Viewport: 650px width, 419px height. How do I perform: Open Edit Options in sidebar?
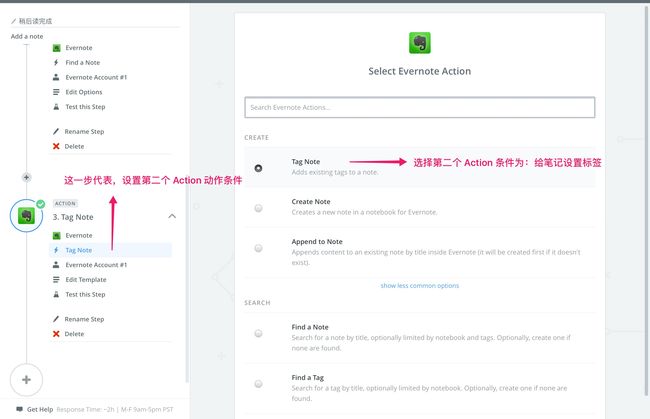click(x=84, y=92)
